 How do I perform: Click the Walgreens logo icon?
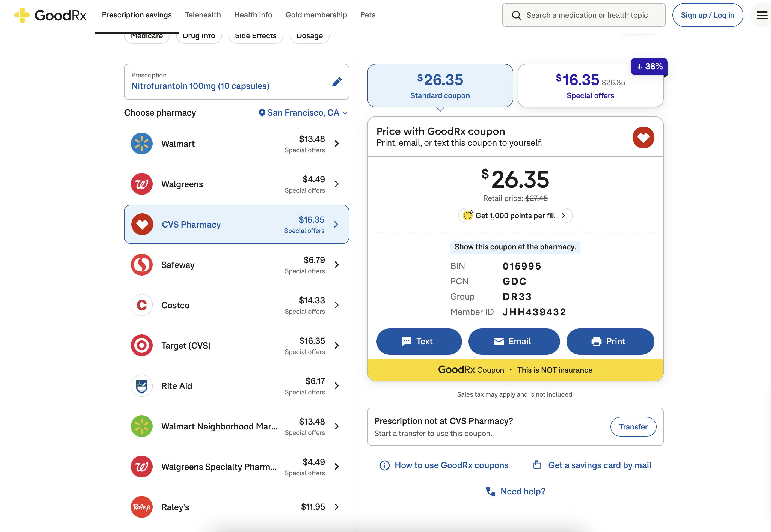141,184
